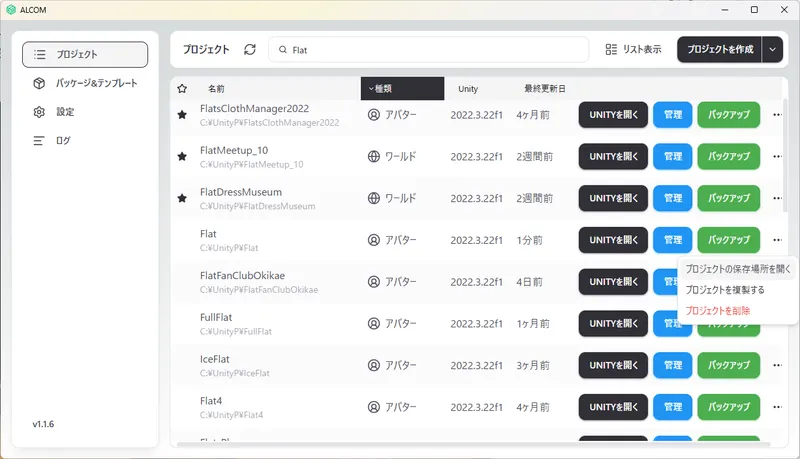Open the log lines icon
The height and width of the screenshot is (459, 800).
point(39,140)
